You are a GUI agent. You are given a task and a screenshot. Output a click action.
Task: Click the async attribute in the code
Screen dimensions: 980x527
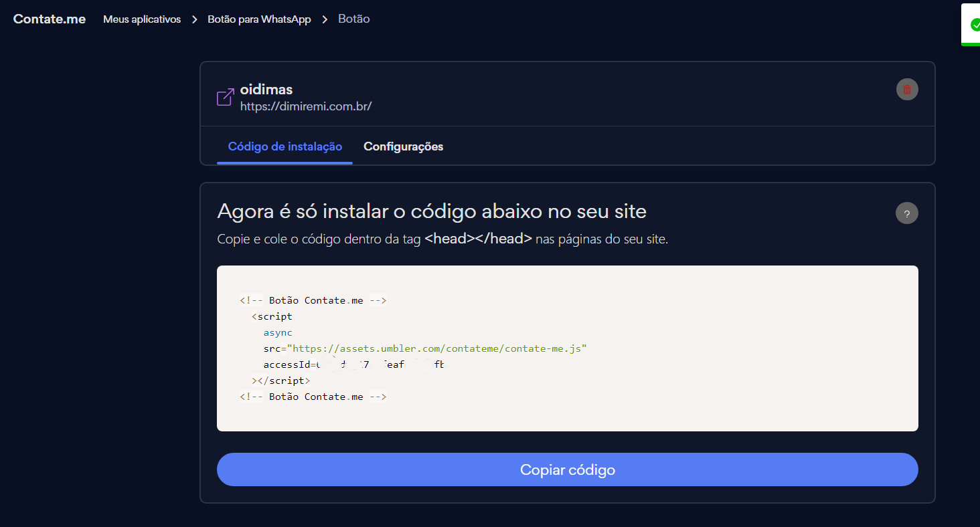278,332
